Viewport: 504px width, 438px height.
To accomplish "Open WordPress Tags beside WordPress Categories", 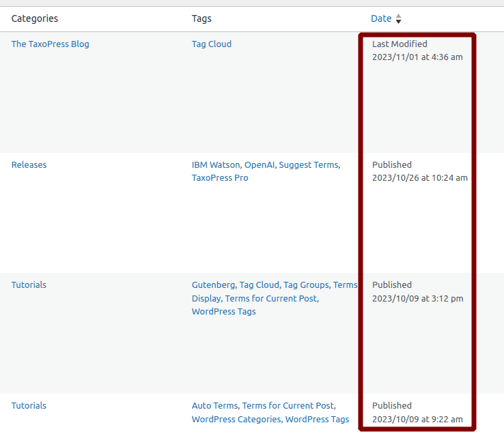I will click(318, 420).
